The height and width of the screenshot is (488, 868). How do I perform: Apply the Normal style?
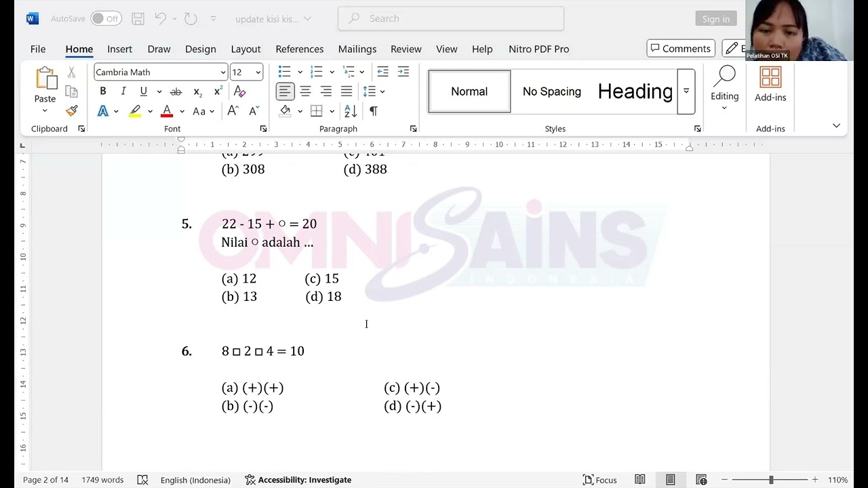pos(469,91)
